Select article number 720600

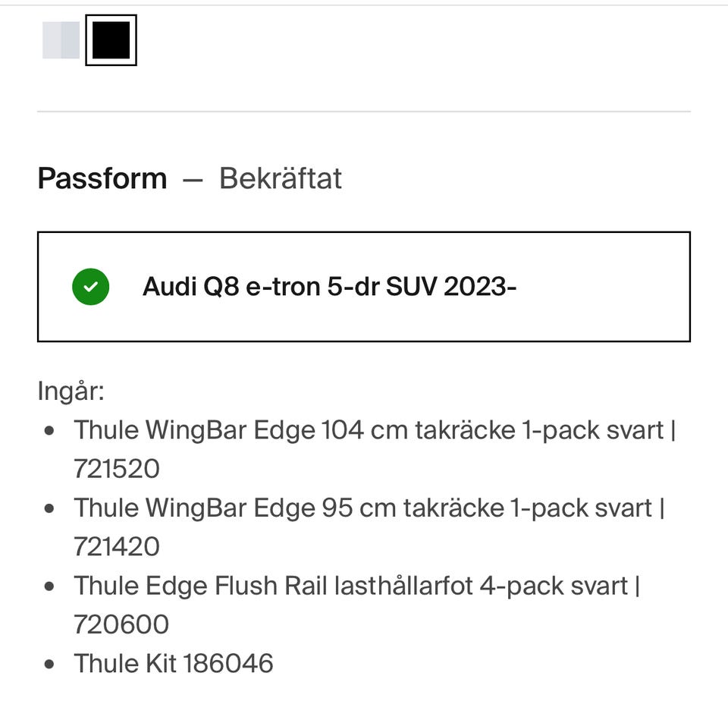[x=121, y=624]
